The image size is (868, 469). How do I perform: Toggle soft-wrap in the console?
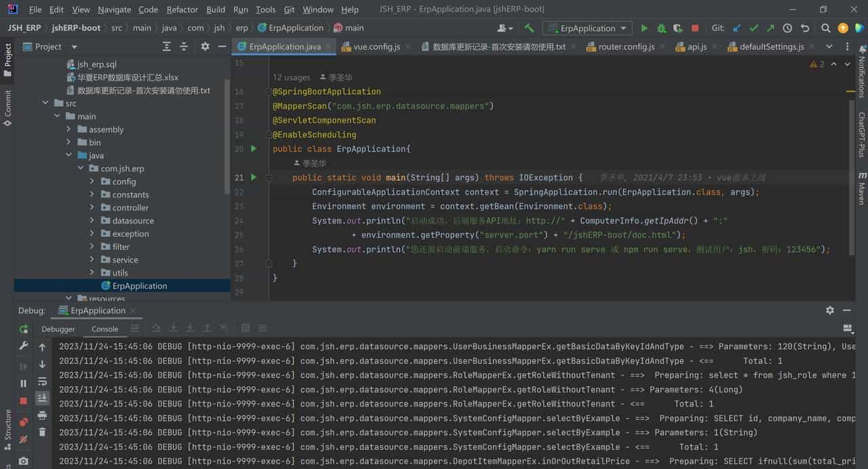42,381
